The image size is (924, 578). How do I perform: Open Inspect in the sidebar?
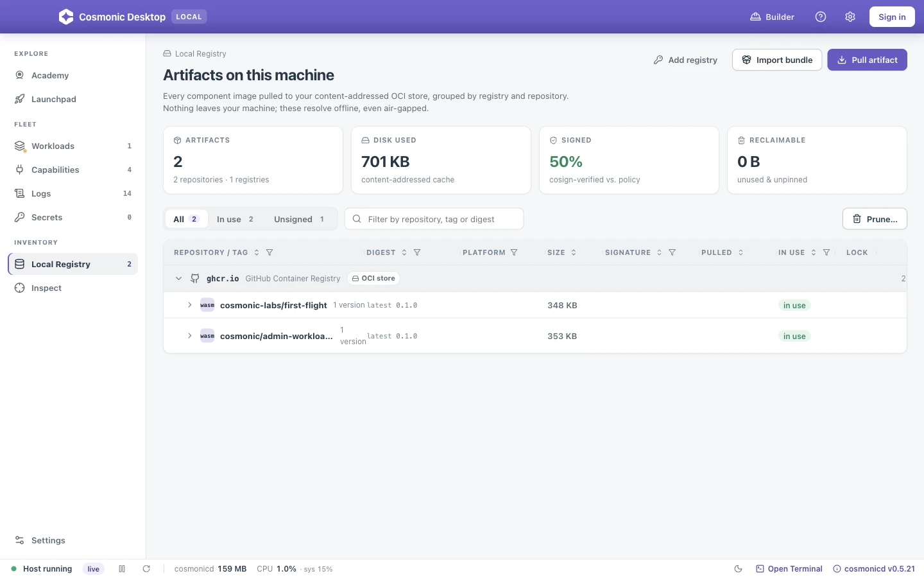pos(73,288)
